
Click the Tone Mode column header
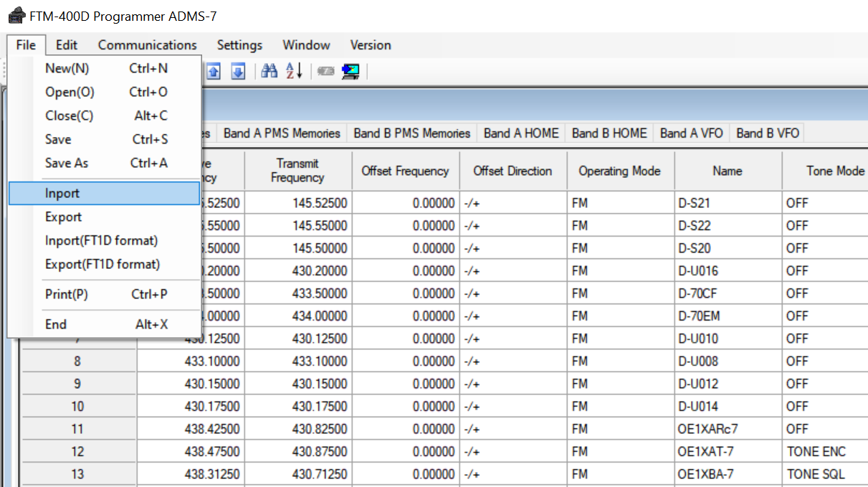point(825,171)
